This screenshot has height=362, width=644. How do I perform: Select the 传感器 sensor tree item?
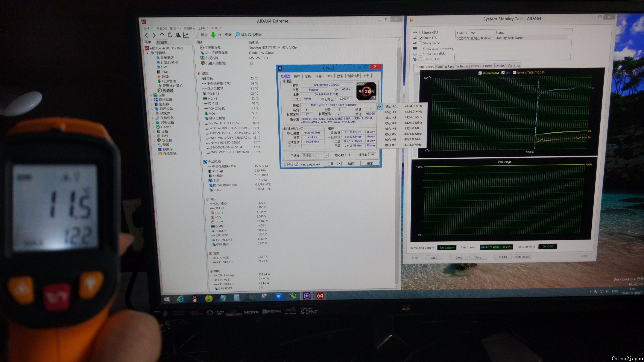pyautogui.click(x=166, y=90)
